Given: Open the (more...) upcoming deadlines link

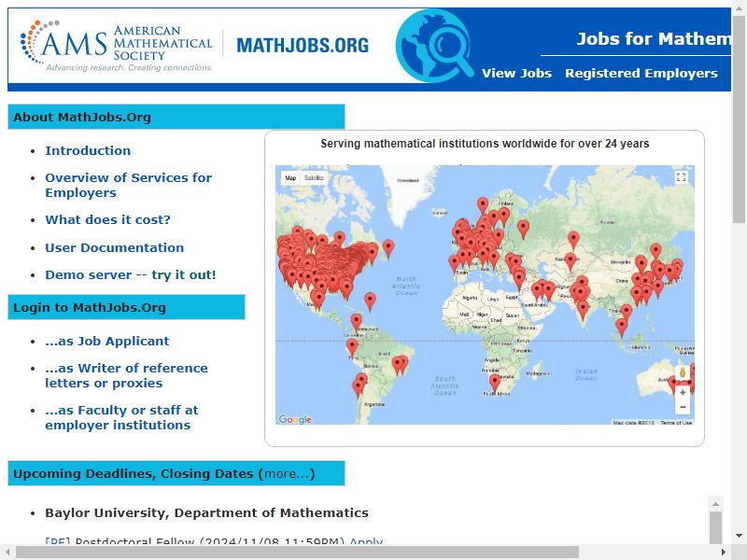Looking at the screenshot, I should 287,474.
